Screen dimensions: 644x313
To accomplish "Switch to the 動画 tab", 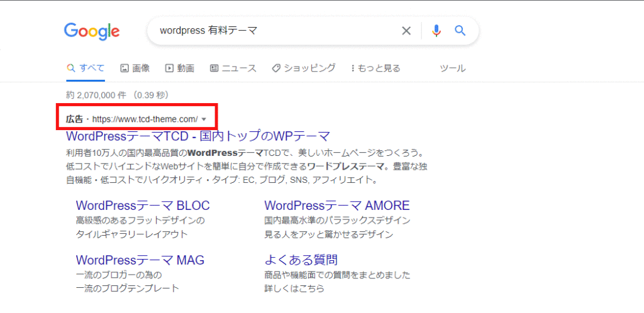I will 179,68.
